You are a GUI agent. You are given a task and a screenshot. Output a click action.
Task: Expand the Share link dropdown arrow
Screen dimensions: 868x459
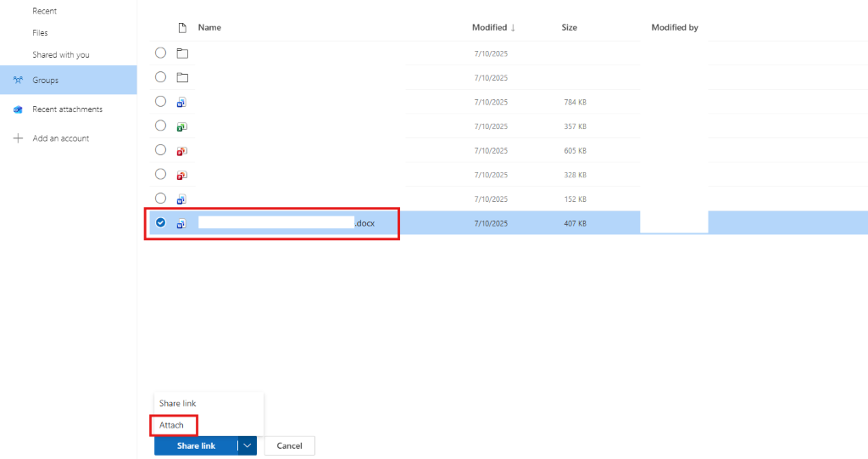pyautogui.click(x=248, y=445)
